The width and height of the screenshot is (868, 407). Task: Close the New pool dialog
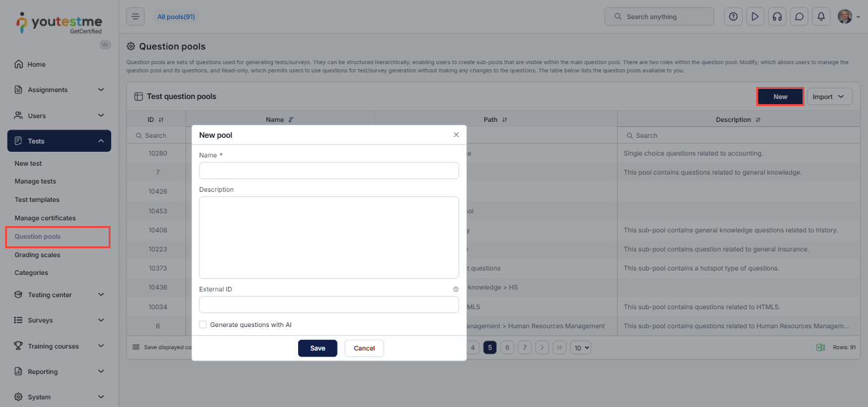[456, 135]
